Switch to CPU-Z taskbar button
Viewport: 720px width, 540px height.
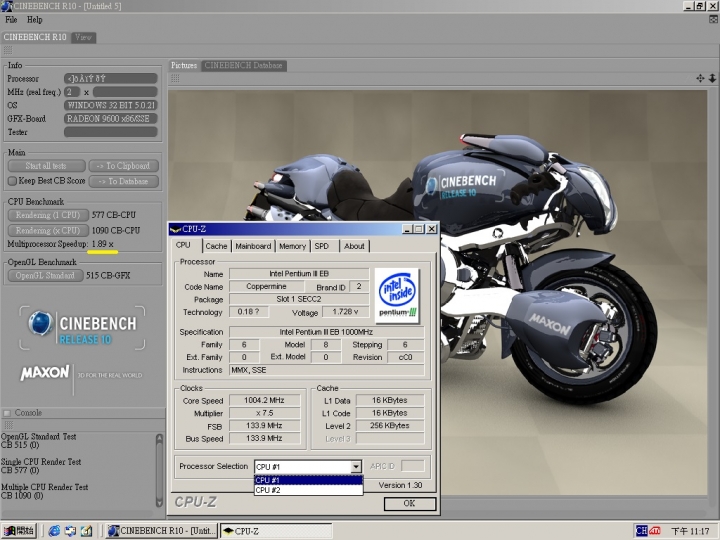[276, 531]
